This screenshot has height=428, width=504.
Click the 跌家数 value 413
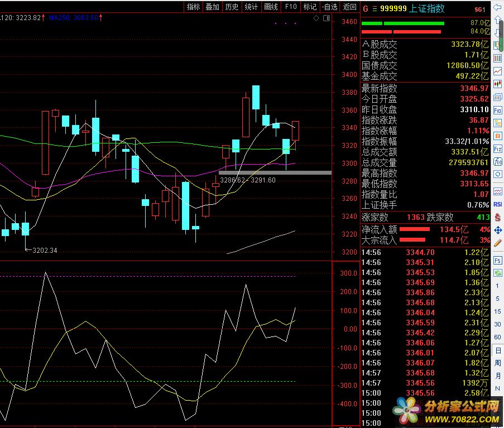pyautogui.click(x=483, y=218)
